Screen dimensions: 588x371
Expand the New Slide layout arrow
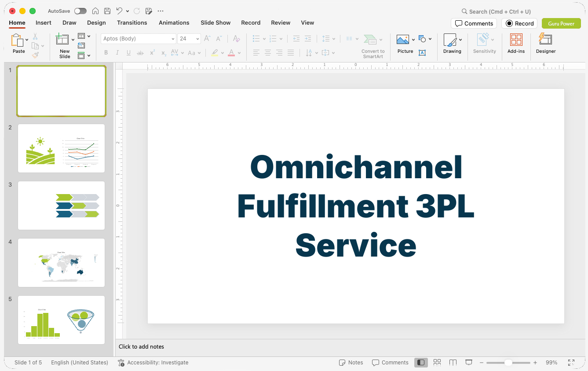73,40
